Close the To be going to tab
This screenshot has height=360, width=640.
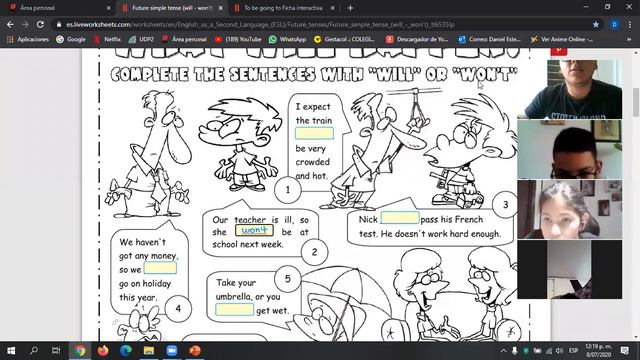point(333,8)
